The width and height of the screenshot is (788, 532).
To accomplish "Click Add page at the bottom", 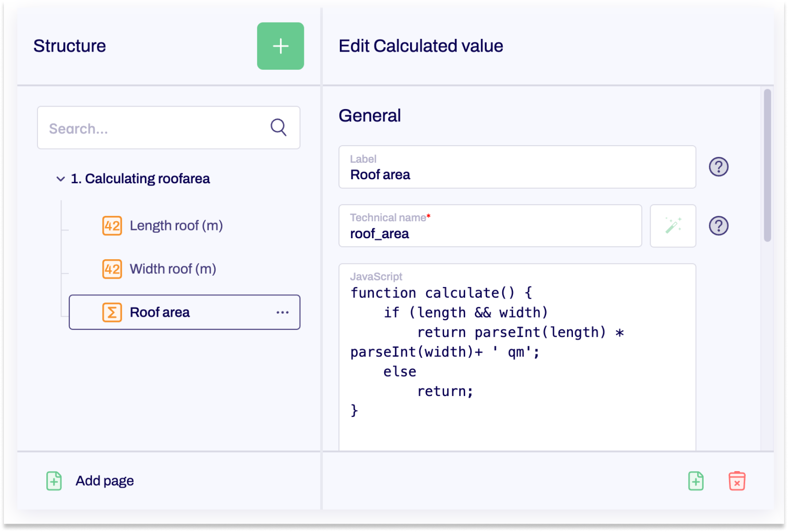I will [104, 480].
